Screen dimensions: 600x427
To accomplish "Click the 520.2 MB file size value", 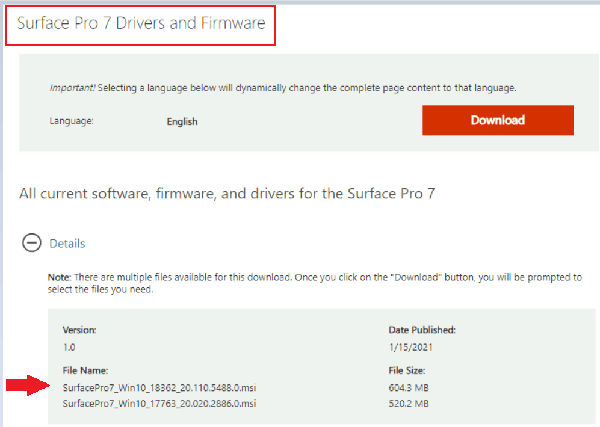I will (410, 403).
